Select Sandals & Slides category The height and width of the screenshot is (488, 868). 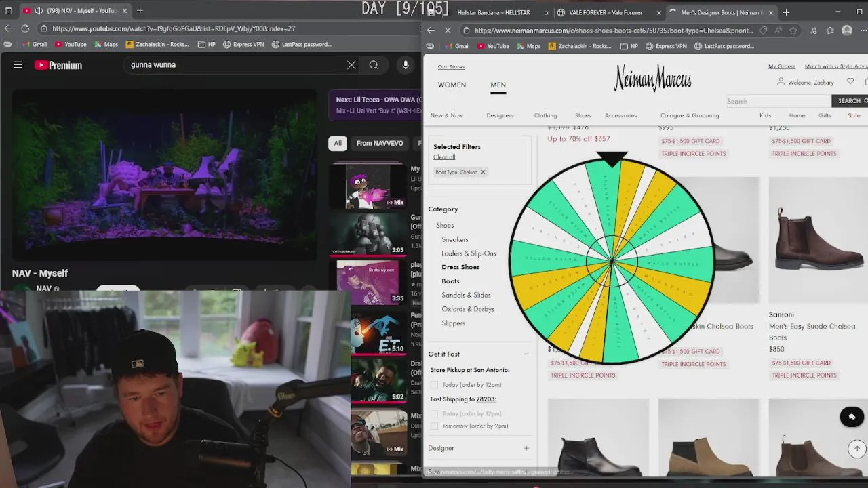[466, 295]
